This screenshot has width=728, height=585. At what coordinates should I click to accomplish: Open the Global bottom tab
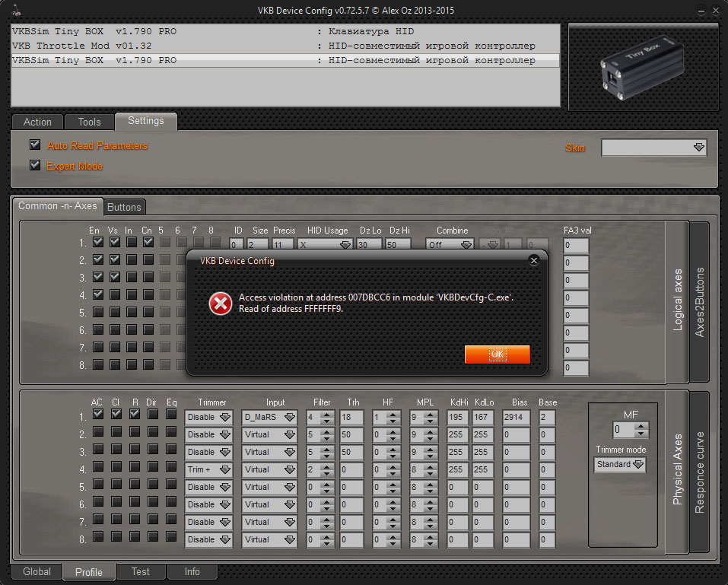[37, 571]
